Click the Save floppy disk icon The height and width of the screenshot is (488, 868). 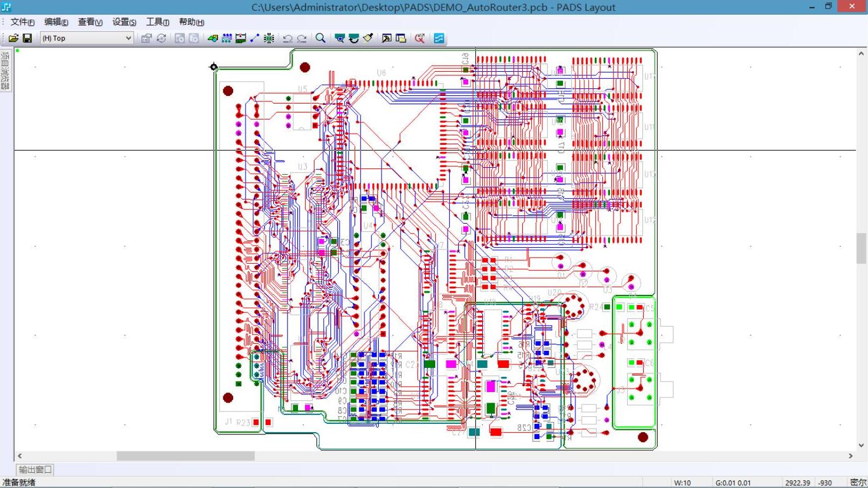(27, 38)
